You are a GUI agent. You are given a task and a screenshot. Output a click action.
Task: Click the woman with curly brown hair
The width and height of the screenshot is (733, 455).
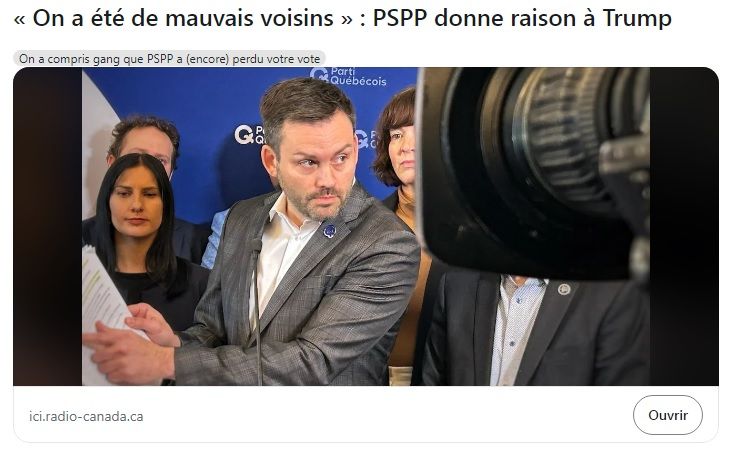tap(396, 145)
